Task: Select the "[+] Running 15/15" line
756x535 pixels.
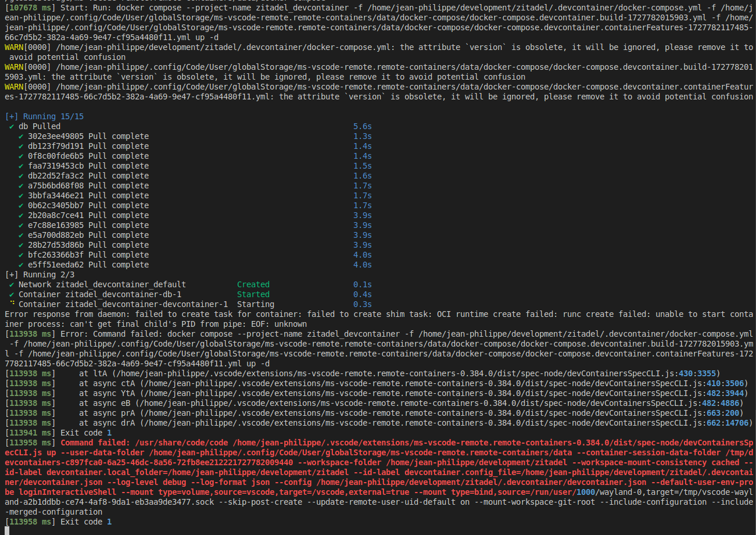Action: [x=44, y=116]
